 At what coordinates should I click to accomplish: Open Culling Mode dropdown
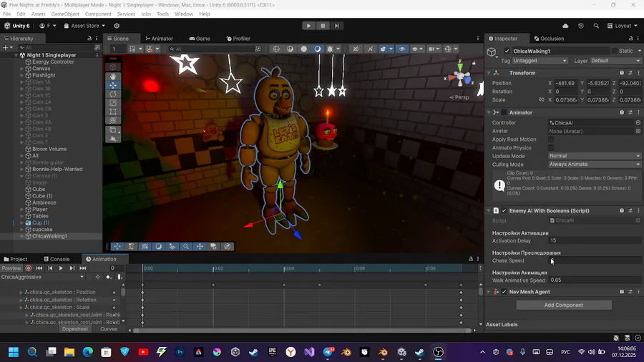(595, 164)
